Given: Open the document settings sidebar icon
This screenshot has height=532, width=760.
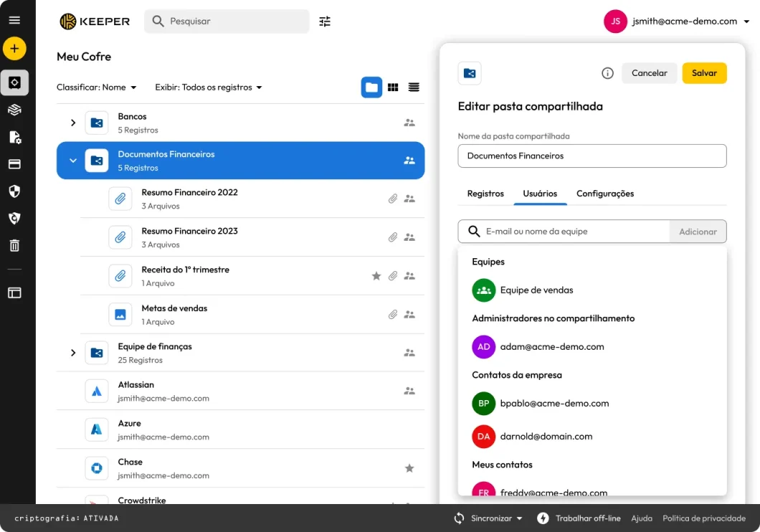Looking at the screenshot, I should [x=14, y=137].
